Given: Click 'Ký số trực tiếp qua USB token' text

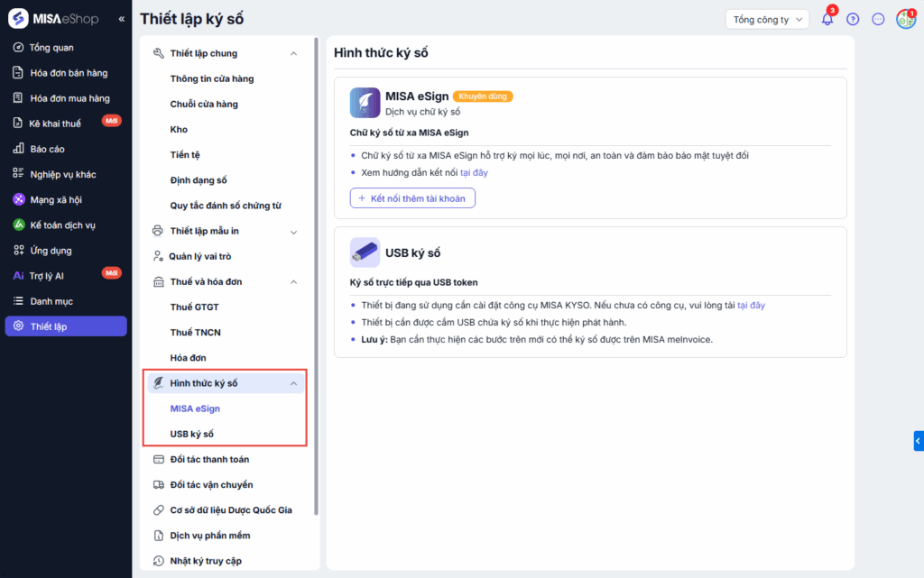Looking at the screenshot, I should [413, 282].
